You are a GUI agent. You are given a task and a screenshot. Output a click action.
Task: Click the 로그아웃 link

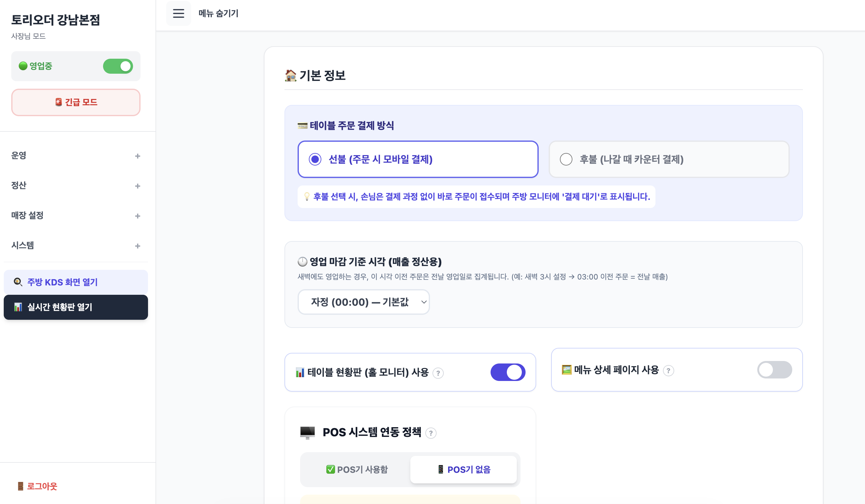coord(37,486)
